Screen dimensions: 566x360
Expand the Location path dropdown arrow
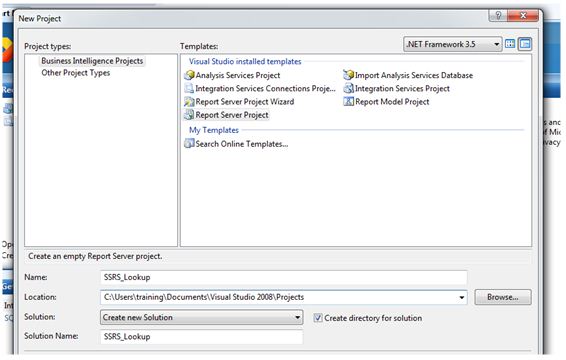coord(462,298)
